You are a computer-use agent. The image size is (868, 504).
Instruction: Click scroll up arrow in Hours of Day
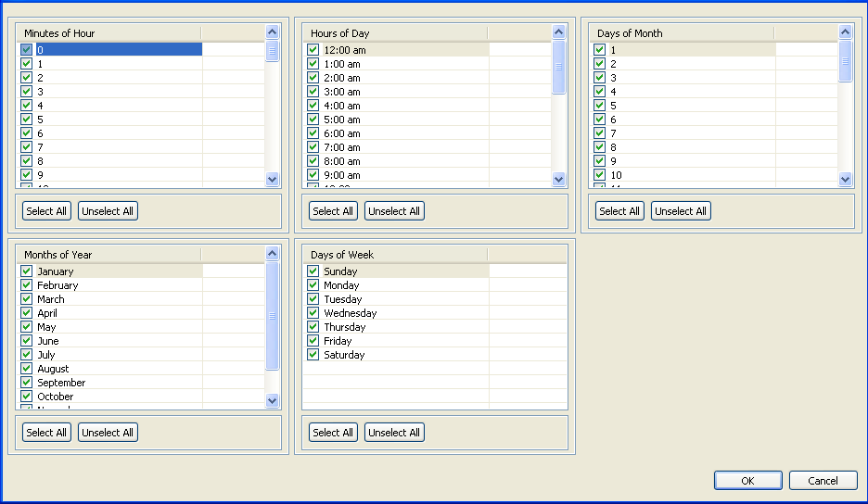click(x=558, y=32)
